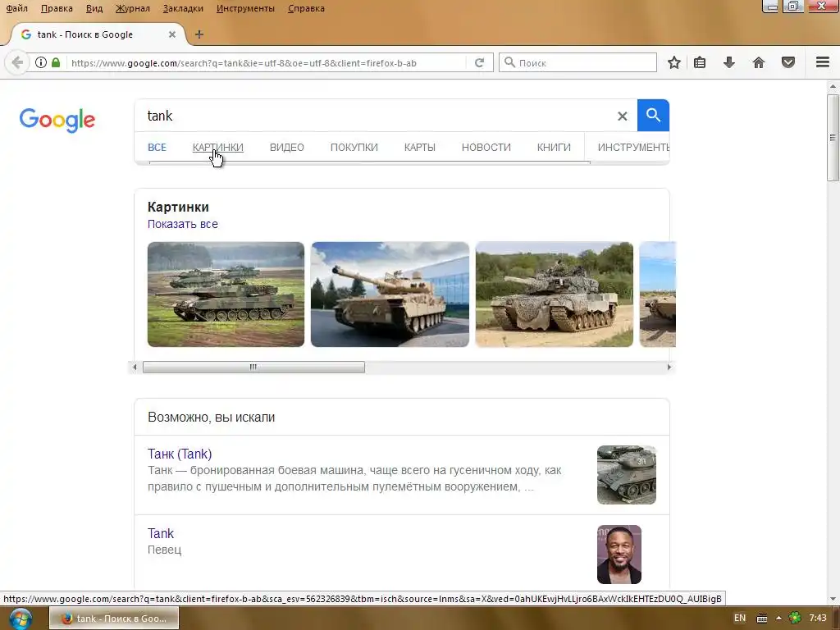Open the Файл menu
The height and width of the screenshot is (630, 840).
(16, 8)
